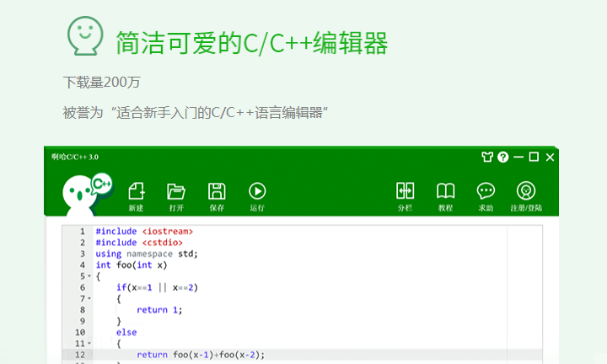
Task: Open the question mark help icon
Action: point(502,157)
